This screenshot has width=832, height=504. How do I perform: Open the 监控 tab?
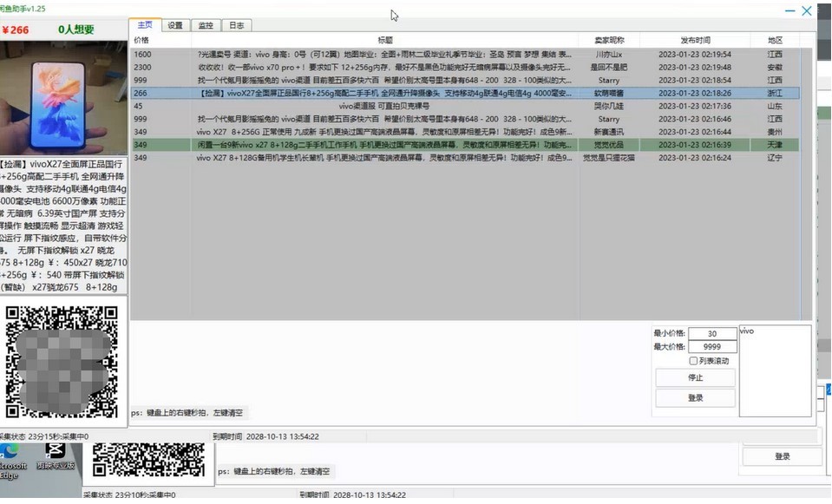206,25
